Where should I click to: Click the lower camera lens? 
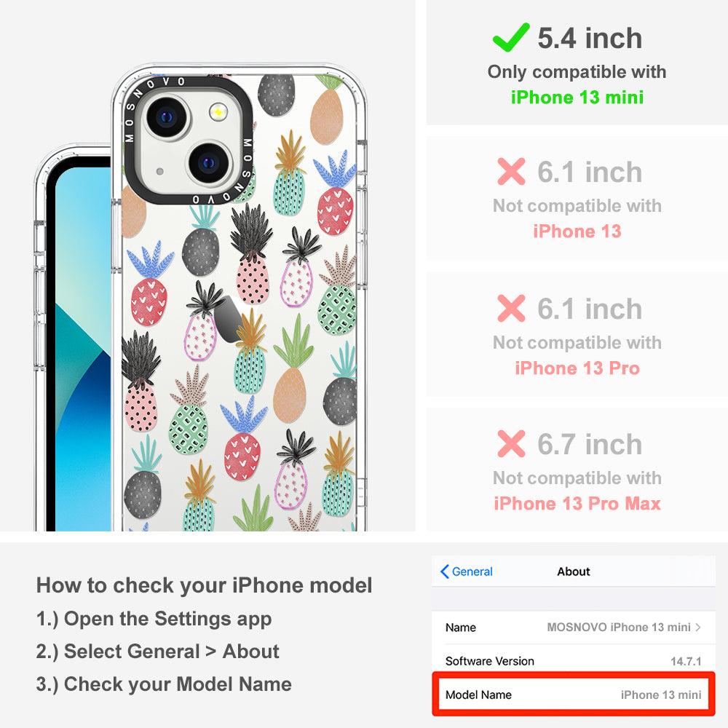tap(209, 163)
